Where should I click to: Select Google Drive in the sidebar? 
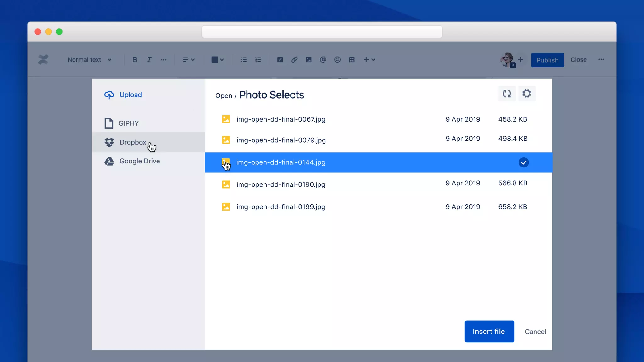tap(139, 161)
